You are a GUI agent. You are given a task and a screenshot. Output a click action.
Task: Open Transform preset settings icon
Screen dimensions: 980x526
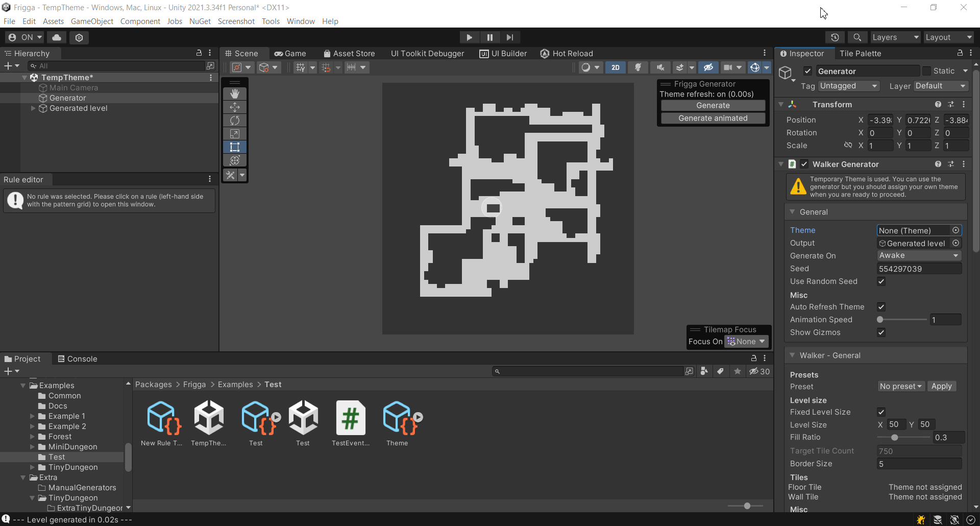[950, 104]
